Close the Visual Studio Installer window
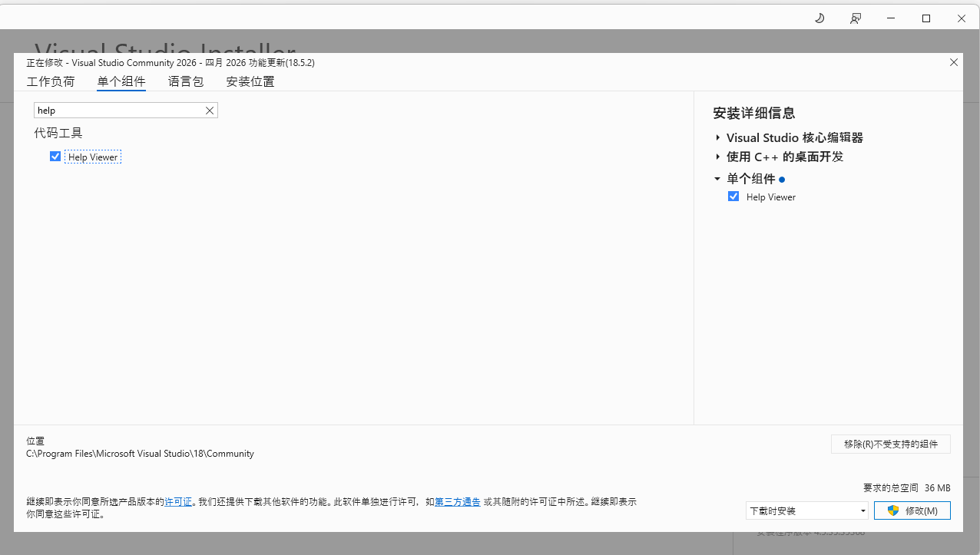This screenshot has width=980, height=555. (x=962, y=18)
